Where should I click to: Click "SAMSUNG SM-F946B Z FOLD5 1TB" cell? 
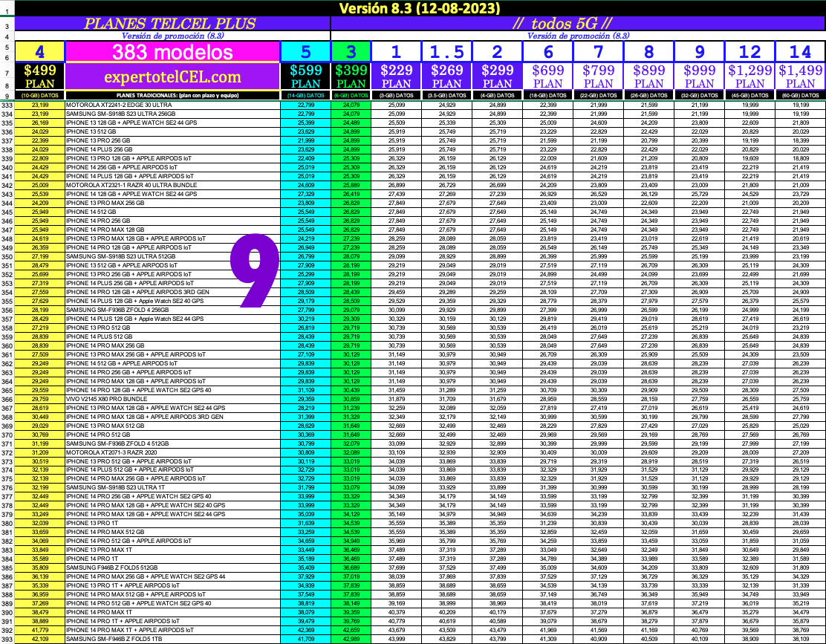coord(172,640)
